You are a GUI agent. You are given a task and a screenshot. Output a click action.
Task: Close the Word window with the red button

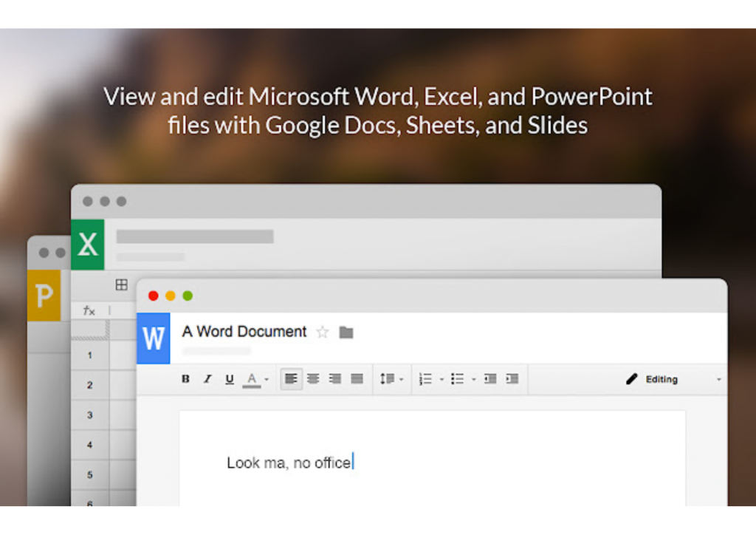154,296
